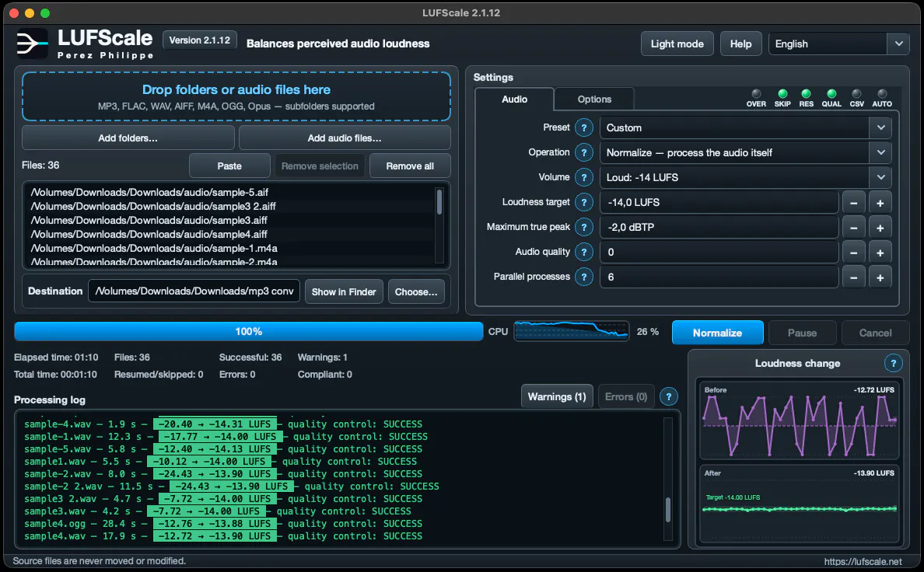The image size is (924, 572).
Task: Select sample-1.m4a in file list
Action: click(154, 249)
